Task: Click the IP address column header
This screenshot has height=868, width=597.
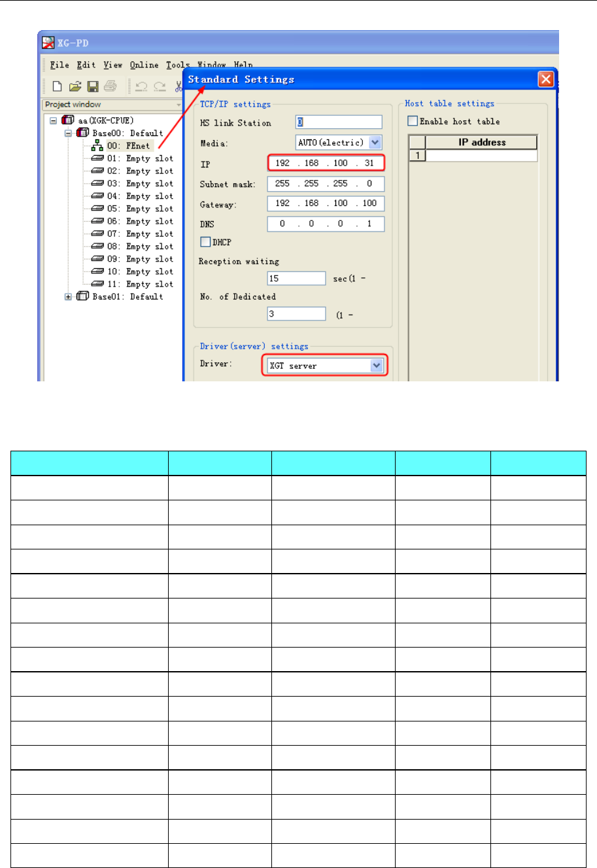Action: click(481, 143)
